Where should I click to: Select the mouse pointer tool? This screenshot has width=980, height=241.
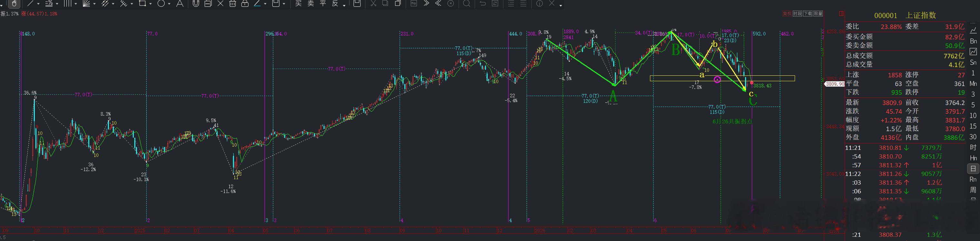pyautogui.click(x=14, y=4)
